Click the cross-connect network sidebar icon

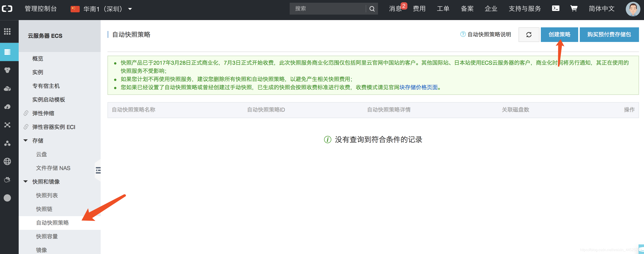(7, 125)
